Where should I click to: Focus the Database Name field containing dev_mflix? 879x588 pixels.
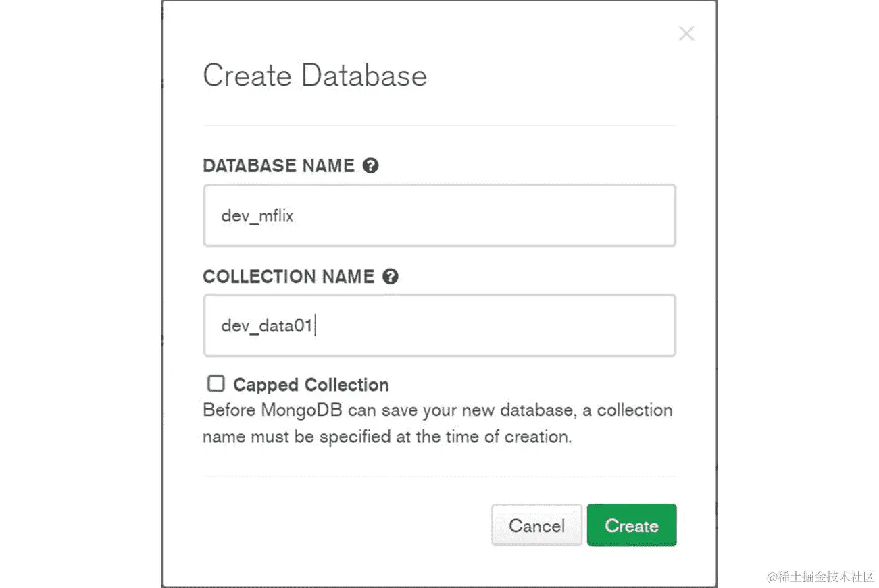(440, 215)
